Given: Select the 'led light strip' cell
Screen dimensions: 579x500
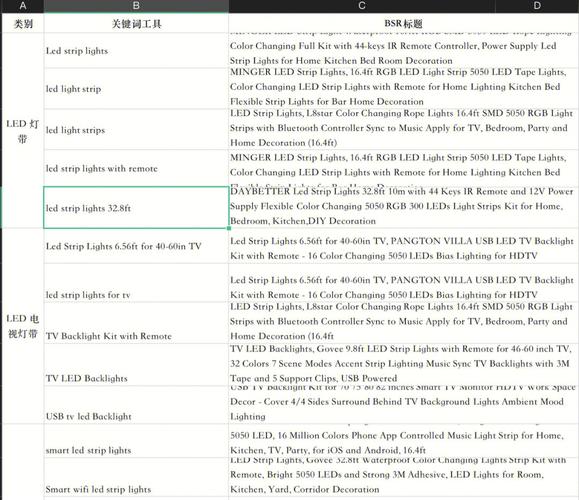Looking at the screenshot, I should pos(136,89).
